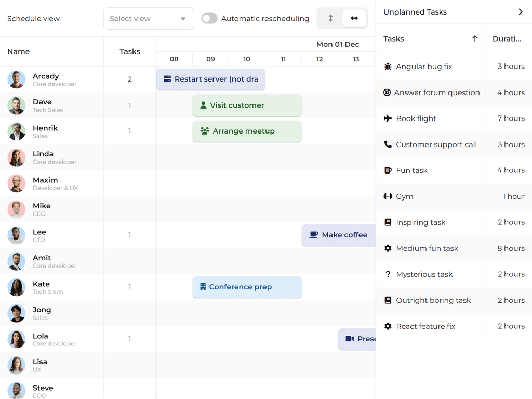Viewport: 532px width, 399px height.
Task: Click the airplane icon next to Book flight
Action: click(388, 118)
